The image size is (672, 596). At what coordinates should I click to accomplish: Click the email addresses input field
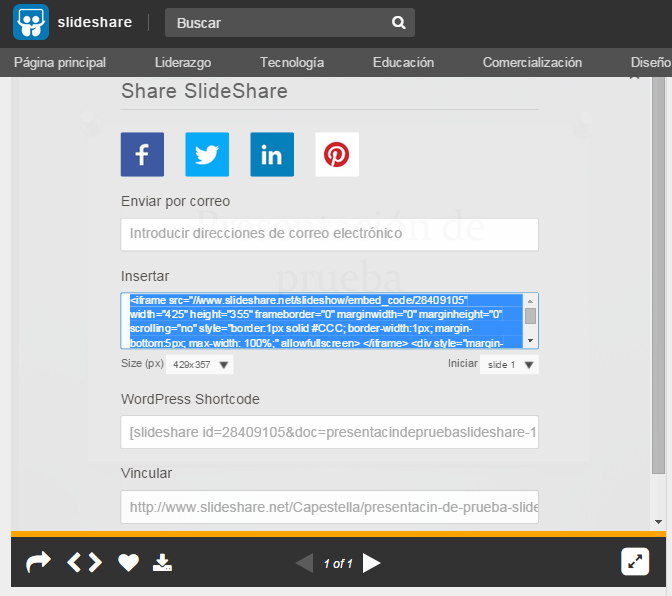pyautogui.click(x=330, y=234)
